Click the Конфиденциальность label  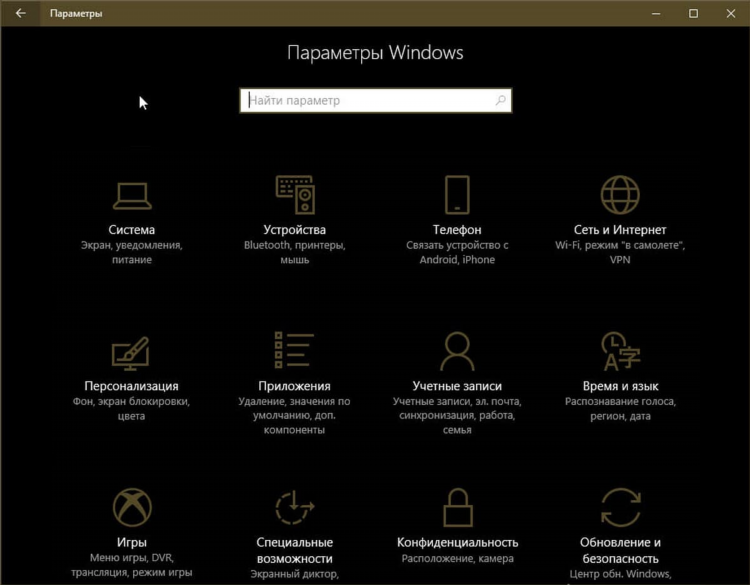(458, 542)
